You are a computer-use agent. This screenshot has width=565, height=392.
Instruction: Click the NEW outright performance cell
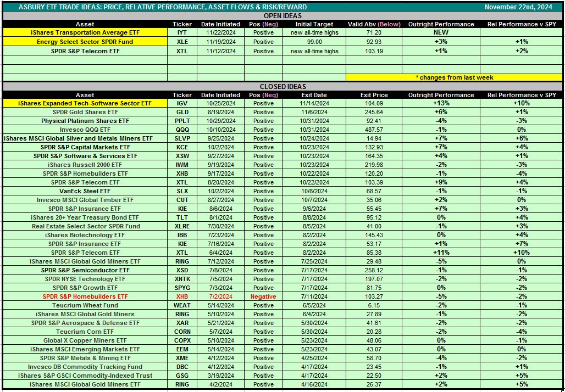point(441,33)
